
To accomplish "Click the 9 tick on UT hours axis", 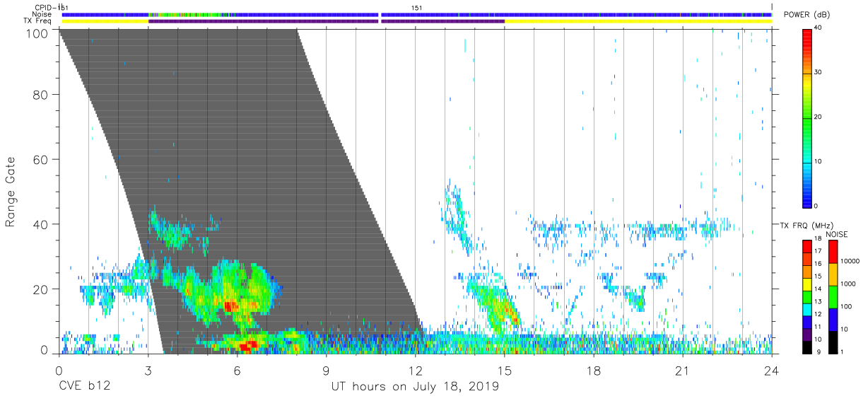I will pos(326,369).
